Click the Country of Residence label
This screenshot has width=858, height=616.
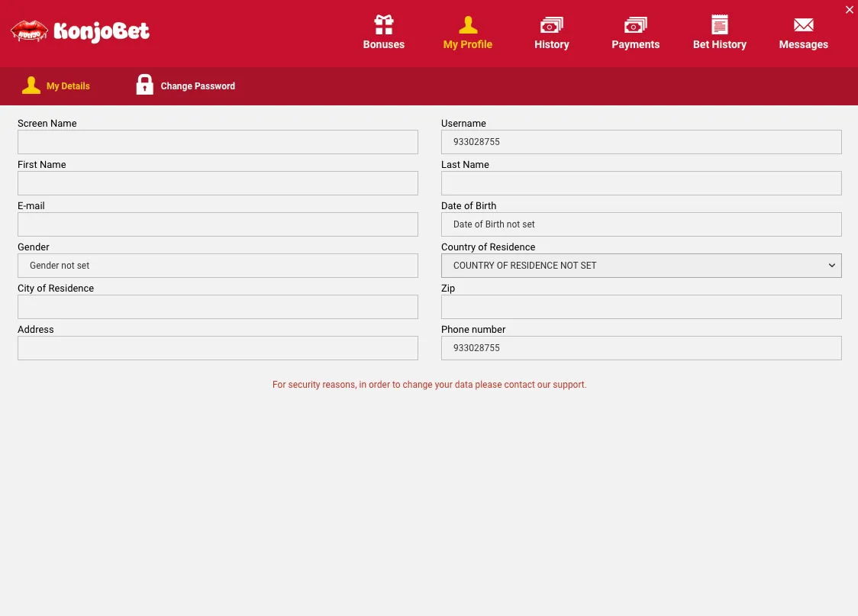(x=488, y=247)
